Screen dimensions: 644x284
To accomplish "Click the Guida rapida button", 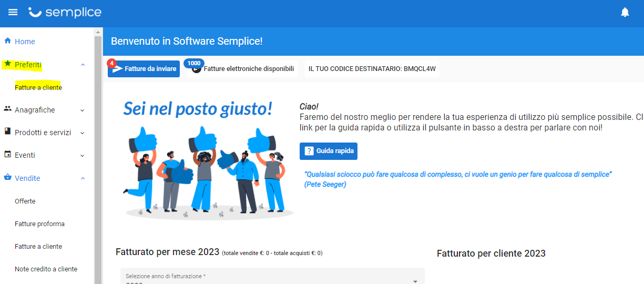I will [x=329, y=151].
